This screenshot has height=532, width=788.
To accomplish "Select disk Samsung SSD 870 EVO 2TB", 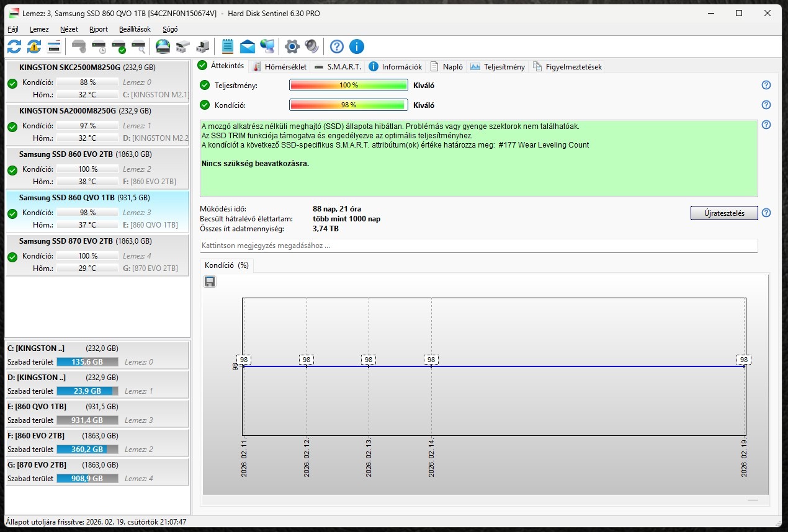I will tap(97, 255).
